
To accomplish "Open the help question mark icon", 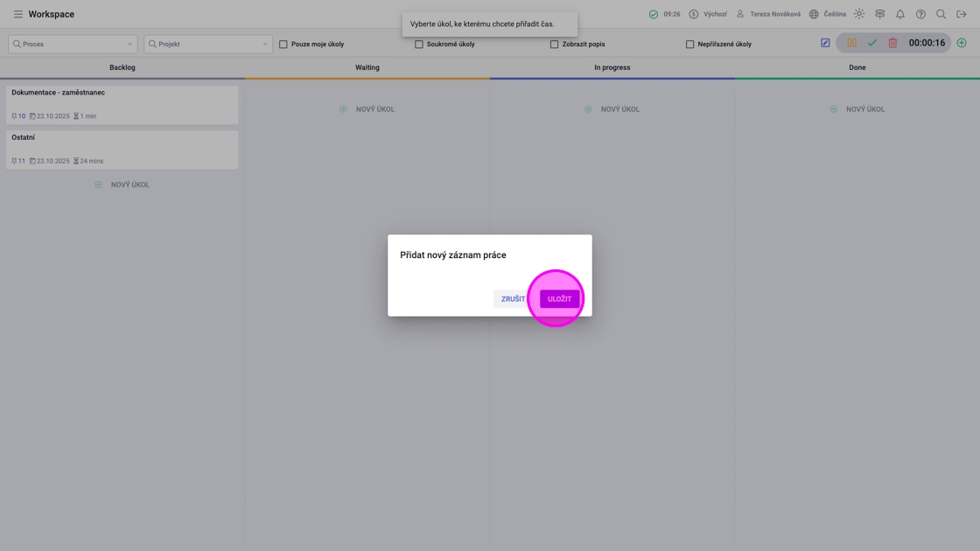I will coord(920,14).
